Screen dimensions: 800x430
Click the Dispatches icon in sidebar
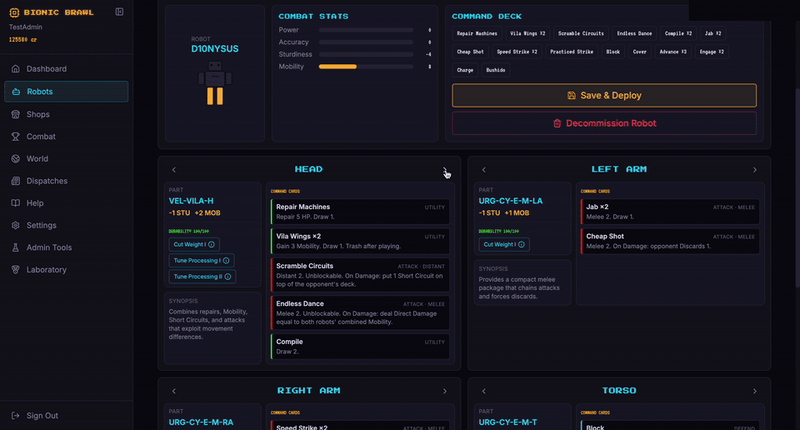coord(16,181)
